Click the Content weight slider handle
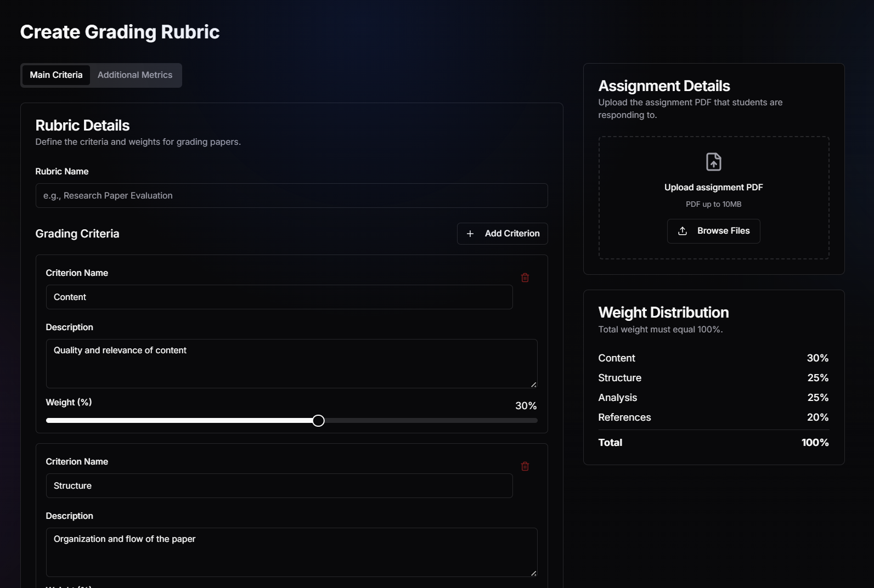Image resolution: width=874 pixels, height=588 pixels. (x=318, y=421)
